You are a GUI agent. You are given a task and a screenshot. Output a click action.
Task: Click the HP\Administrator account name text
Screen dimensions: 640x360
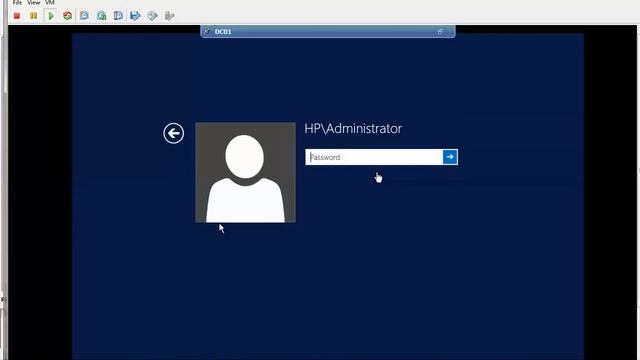(x=353, y=129)
